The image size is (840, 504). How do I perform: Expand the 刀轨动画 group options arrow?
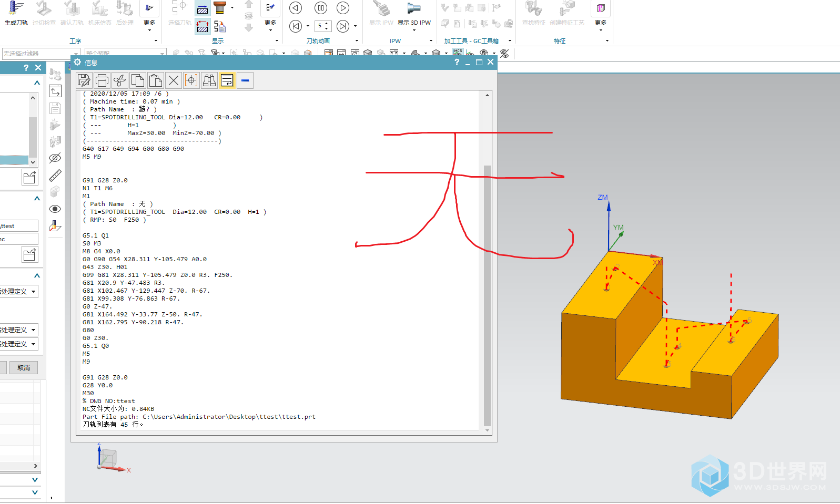(357, 41)
